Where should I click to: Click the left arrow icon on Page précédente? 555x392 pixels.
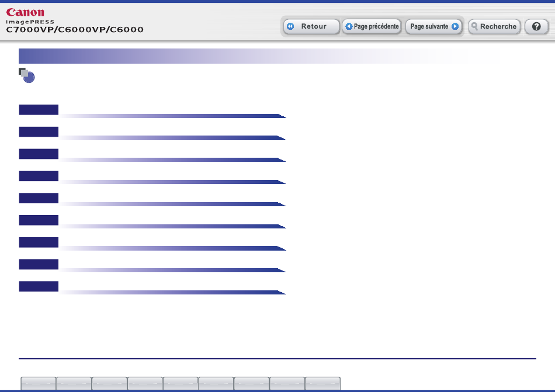point(349,26)
